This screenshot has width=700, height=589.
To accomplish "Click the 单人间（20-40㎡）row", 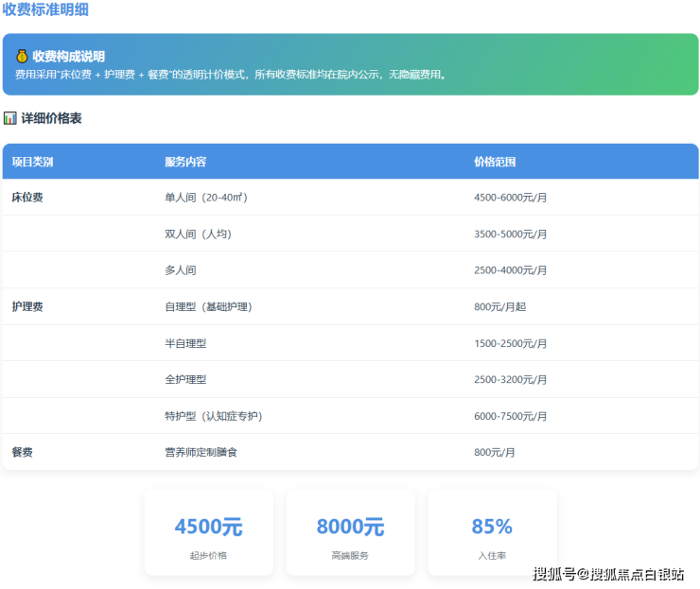I will 206,198.
